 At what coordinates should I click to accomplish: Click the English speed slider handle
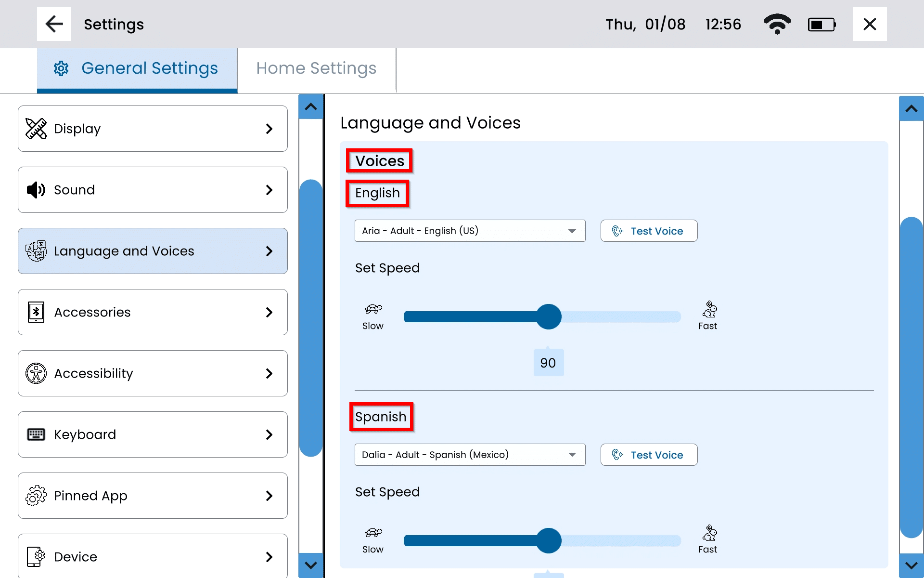pos(549,316)
